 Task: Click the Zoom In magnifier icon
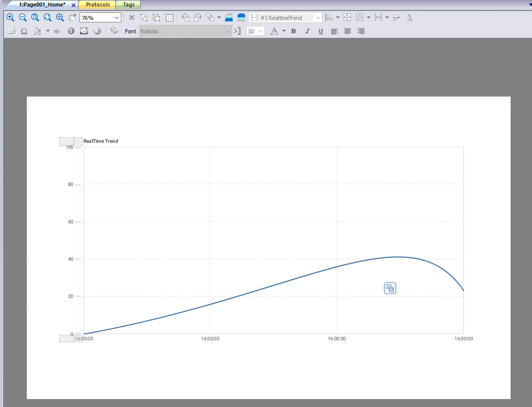(10, 18)
